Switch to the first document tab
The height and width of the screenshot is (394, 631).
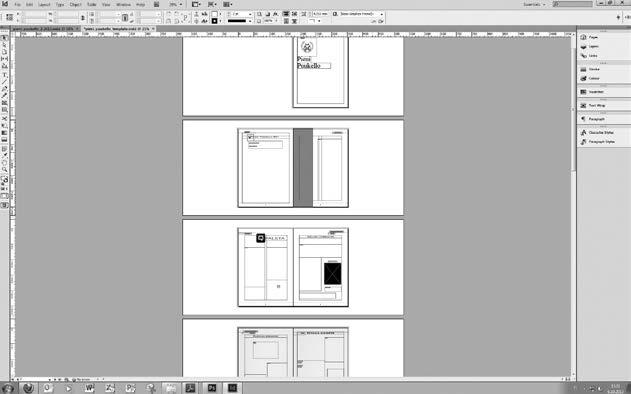point(43,29)
